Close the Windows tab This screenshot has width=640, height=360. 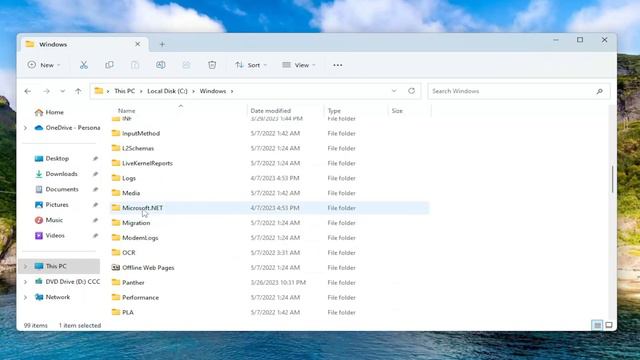click(138, 44)
